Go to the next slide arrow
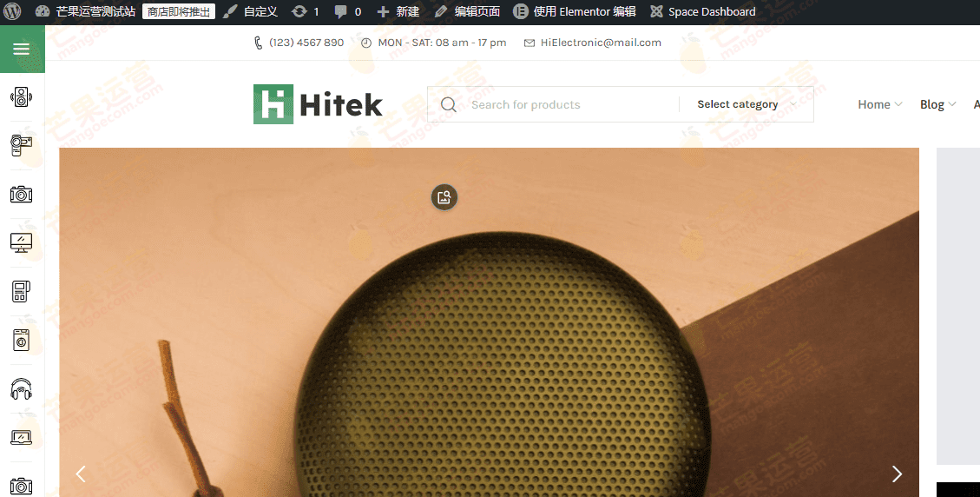This screenshot has height=497, width=980. click(x=897, y=474)
